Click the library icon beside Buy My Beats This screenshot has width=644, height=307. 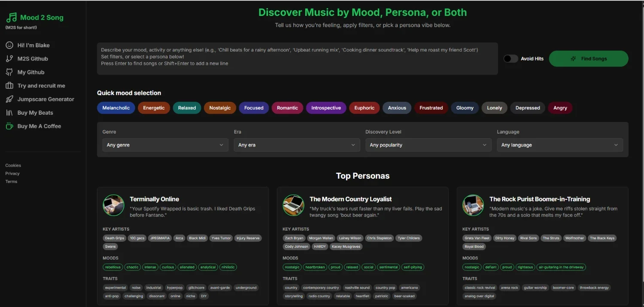click(x=9, y=113)
